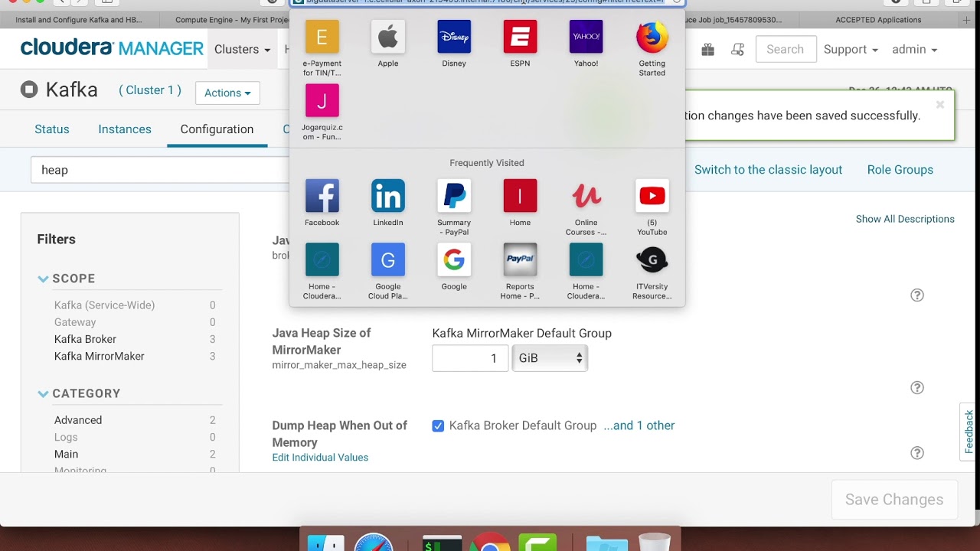Switch to ACCEPTED Applications browser tab
The image size is (980, 551).
point(878,20)
